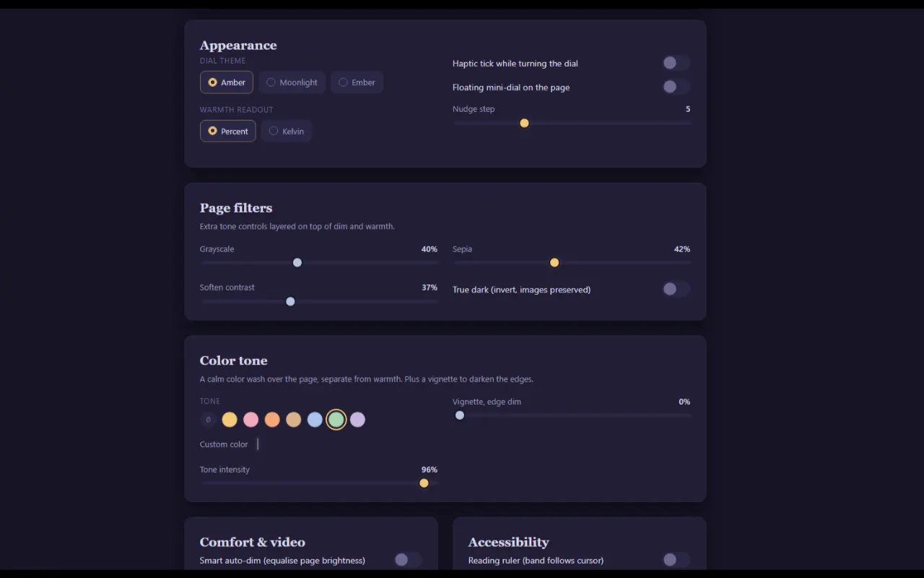Click the Vignette 0% value
924x578 pixels.
pos(684,402)
